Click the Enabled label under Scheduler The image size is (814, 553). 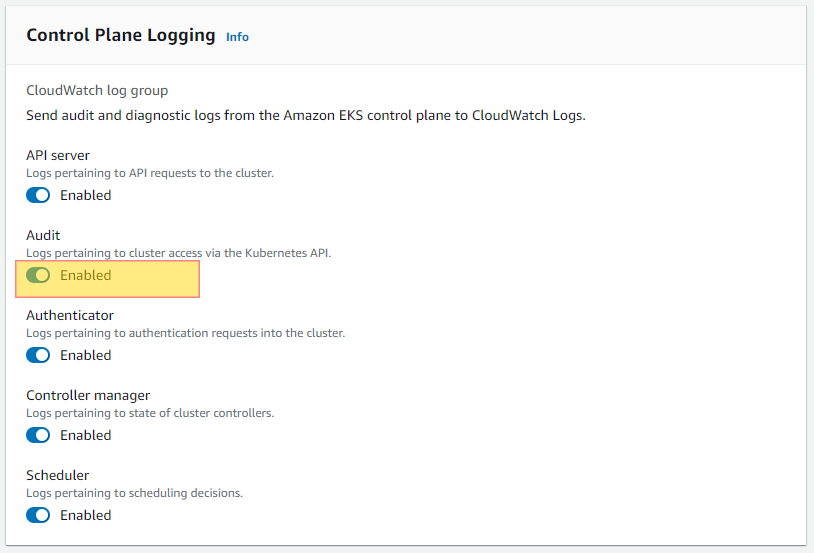click(x=86, y=515)
